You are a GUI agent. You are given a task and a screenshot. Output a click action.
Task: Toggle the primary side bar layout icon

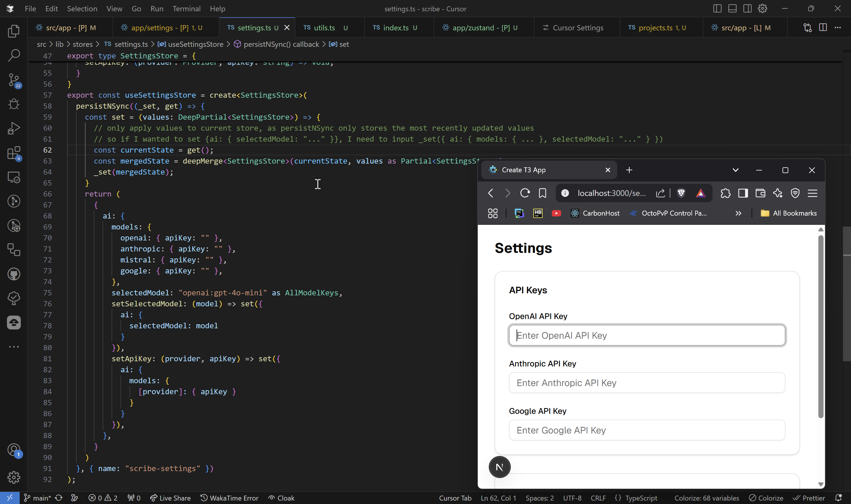point(717,8)
